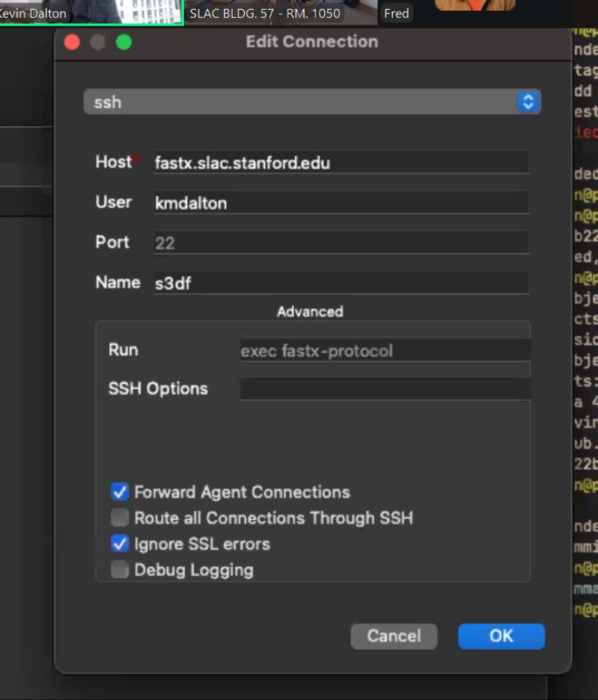The image size is (598, 700).
Task: Click the gray minimize window button
Action: pos(98,43)
